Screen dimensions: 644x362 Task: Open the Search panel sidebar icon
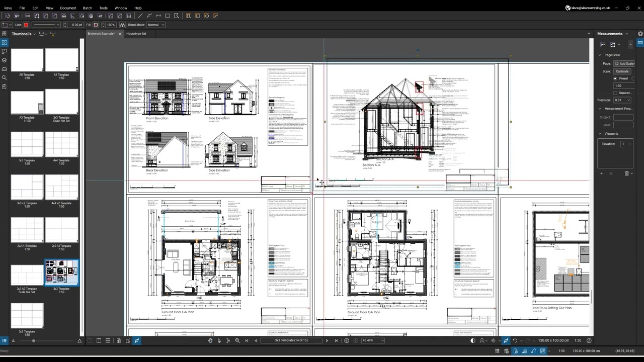(4, 77)
